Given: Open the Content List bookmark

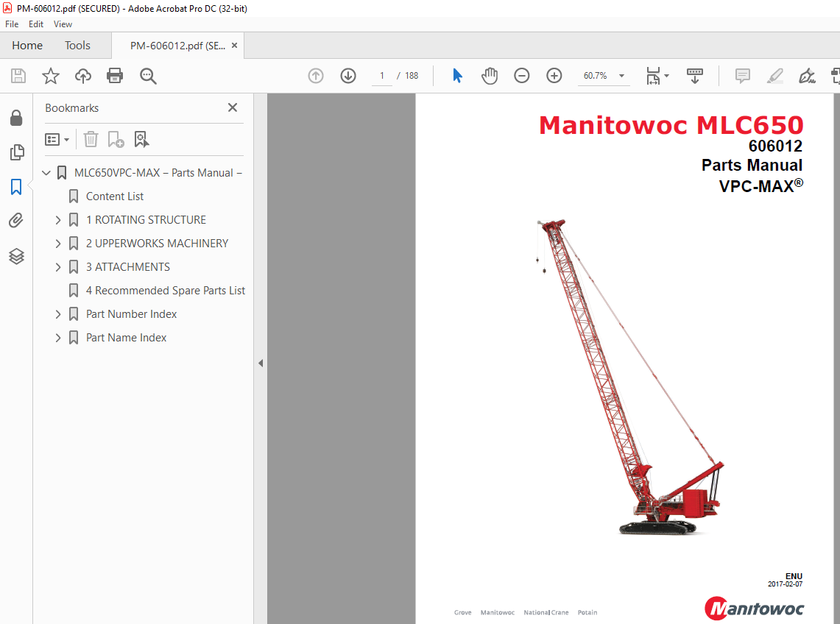Looking at the screenshot, I should click(x=115, y=196).
